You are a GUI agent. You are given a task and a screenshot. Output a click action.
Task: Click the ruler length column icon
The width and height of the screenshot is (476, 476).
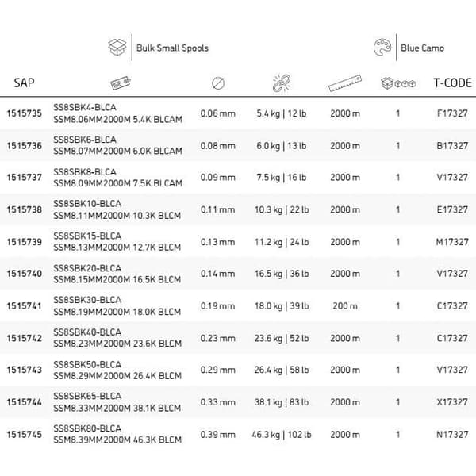(x=345, y=83)
